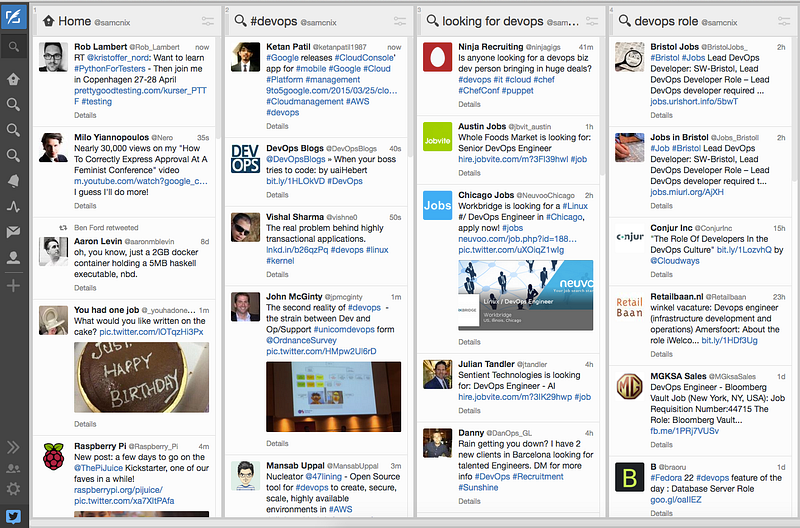Screen dimensions: 800x528
Task: Click the green Jobvite avatar for Austin Jobs
Action: pyautogui.click(x=437, y=136)
